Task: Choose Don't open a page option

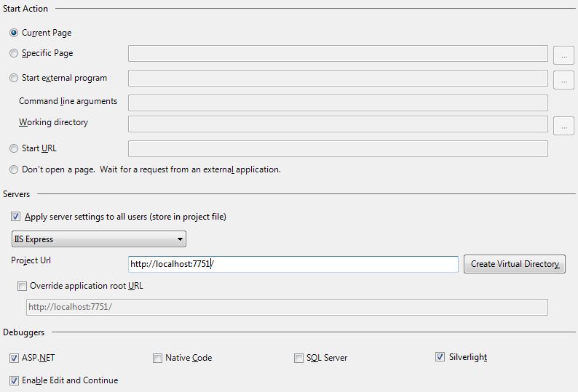Action: point(14,169)
